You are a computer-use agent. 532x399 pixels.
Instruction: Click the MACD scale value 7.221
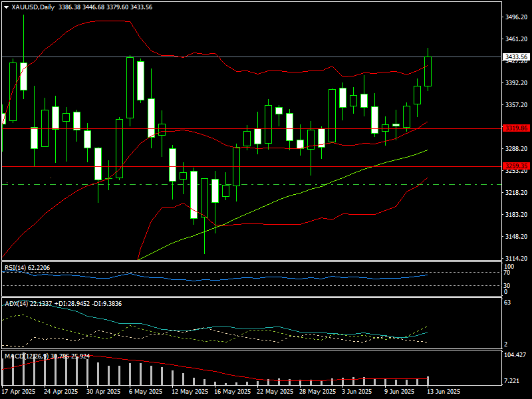512,381
